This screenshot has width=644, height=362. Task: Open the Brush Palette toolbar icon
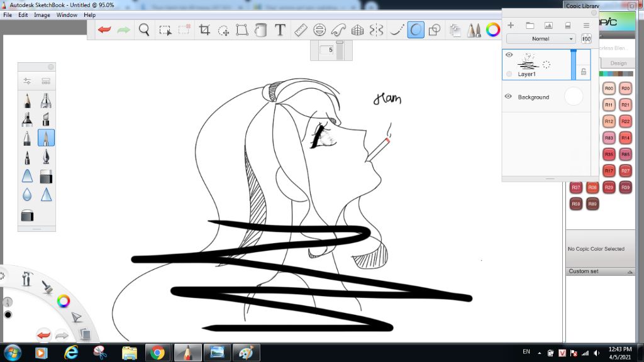pyautogui.click(x=474, y=30)
